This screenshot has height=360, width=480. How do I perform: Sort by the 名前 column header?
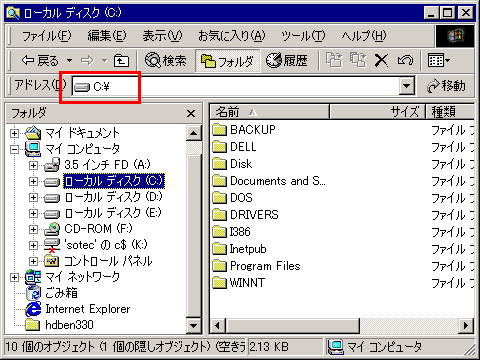coord(269,112)
